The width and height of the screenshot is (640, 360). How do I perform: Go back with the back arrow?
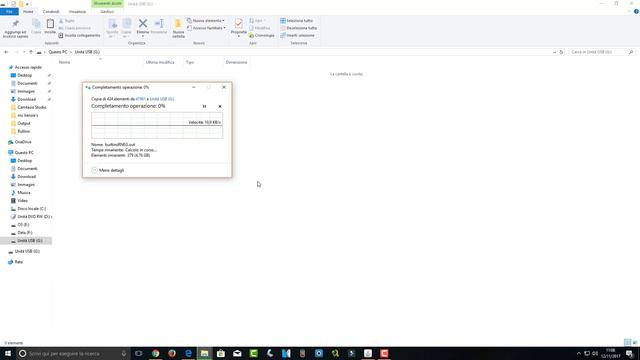pyautogui.click(x=6, y=52)
